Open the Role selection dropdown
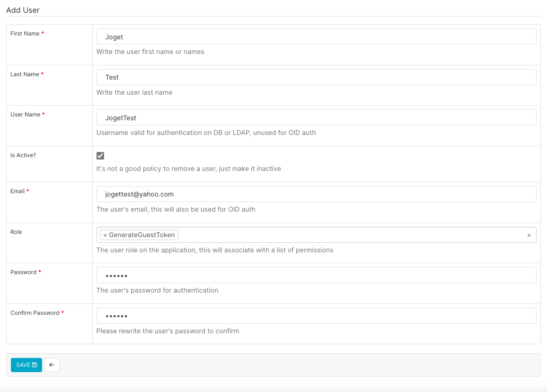The height and width of the screenshot is (392, 547). (x=350, y=235)
